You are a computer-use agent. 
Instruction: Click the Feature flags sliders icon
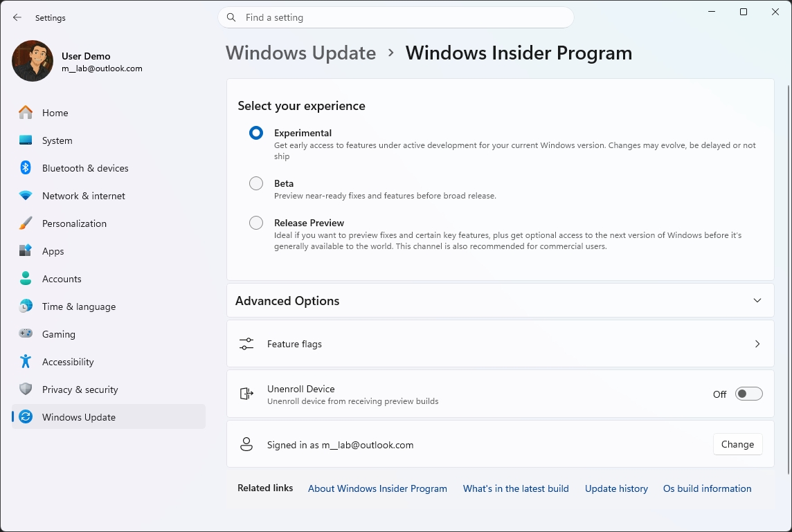click(x=246, y=344)
